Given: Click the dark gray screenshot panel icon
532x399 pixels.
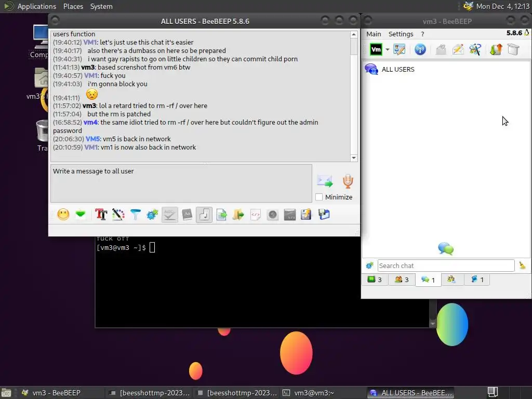Looking at the screenshot, I should click(289, 215).
